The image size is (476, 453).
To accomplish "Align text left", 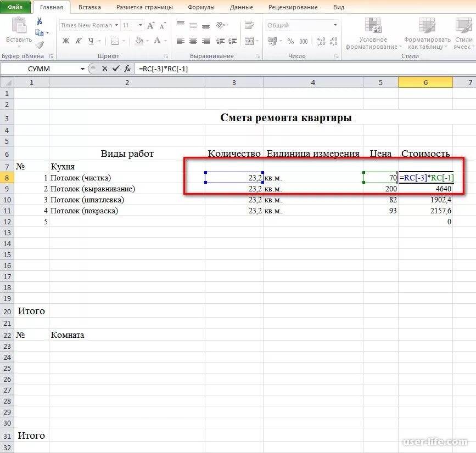I will pos(181,41).
